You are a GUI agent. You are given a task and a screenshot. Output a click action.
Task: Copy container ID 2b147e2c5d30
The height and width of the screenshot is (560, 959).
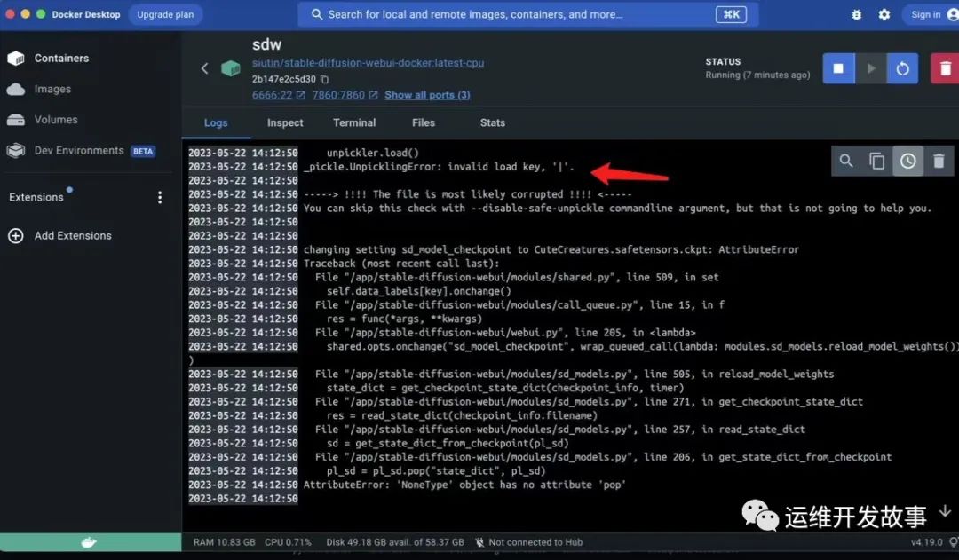(x=325, y=79)
